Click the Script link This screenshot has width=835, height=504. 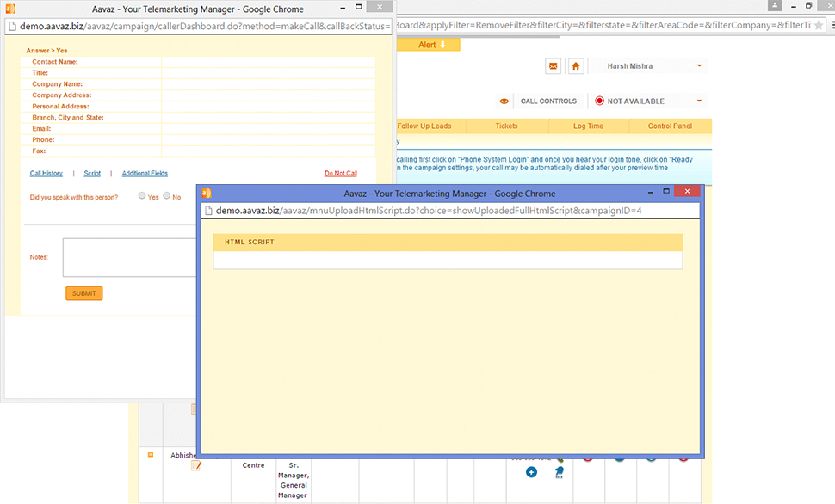coord(92,174)
